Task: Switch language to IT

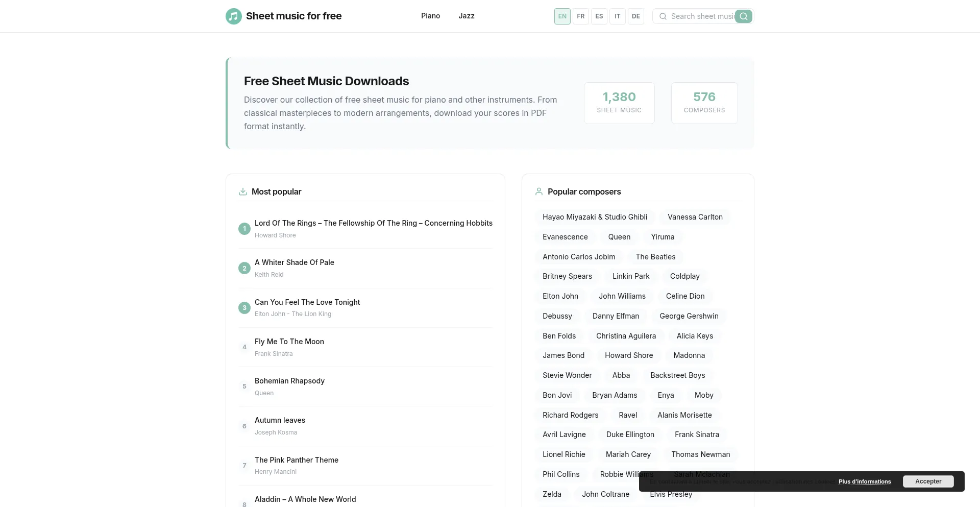Action: (618, 16)
